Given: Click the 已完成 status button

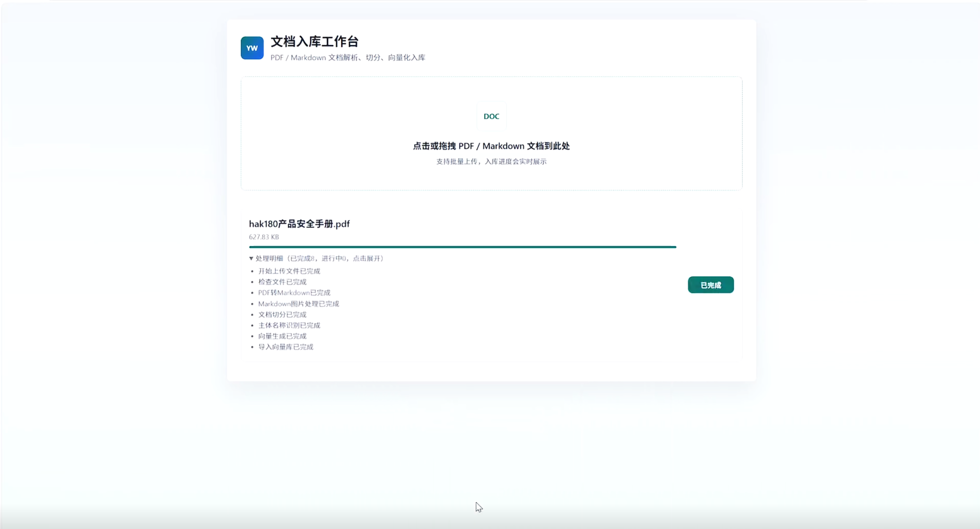Looking at the screenshot, I should coord(711,285).
